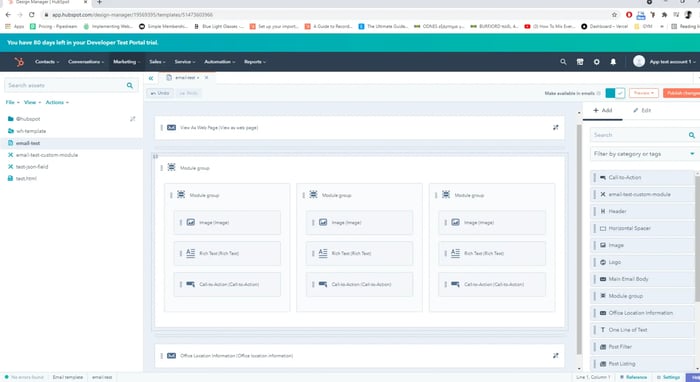This screenshot has width=700, height=382.
Task: Click the module Search input field
Action: pos(638,135)
